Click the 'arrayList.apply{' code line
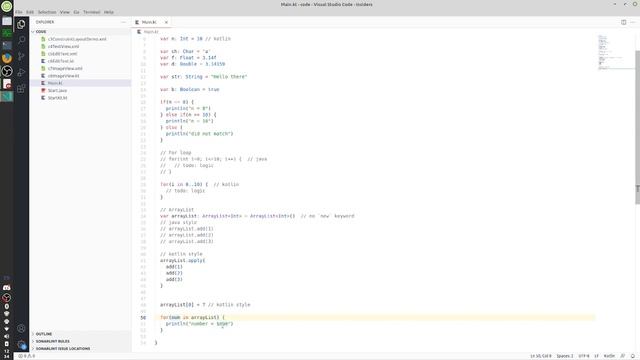The height and width of the screenshot is (360, 640). [x=182, y=260]
